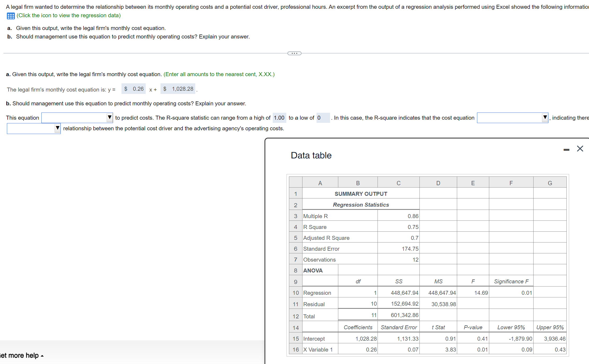The image size is (589, 364).
Task: Minimize the Data table dialog
Action: point(567,149)
